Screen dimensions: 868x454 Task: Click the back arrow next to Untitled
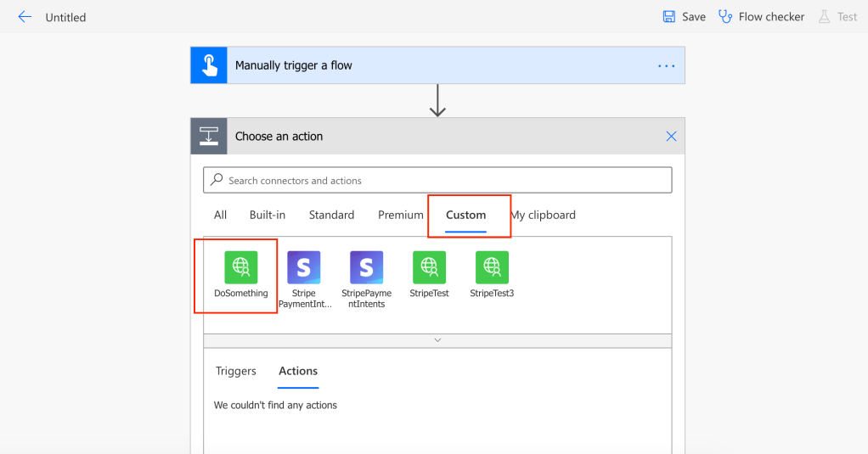25,17
